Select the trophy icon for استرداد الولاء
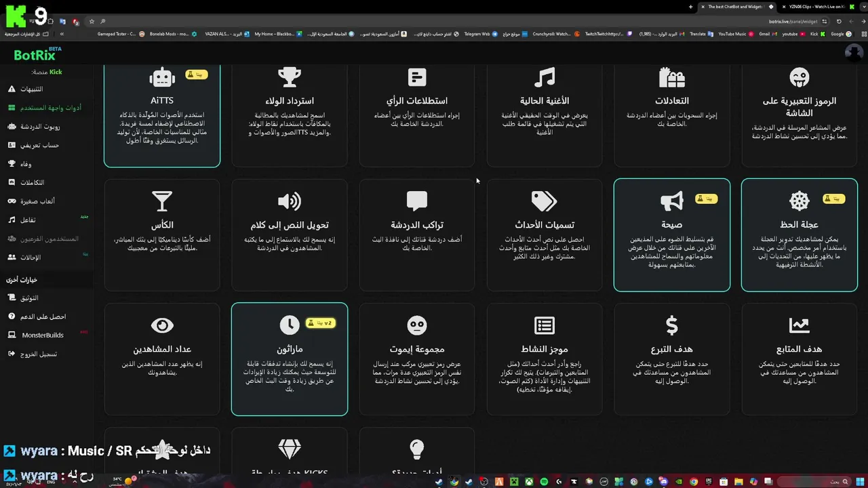Viewport: 868px width, 488px height. coord(290,77)
